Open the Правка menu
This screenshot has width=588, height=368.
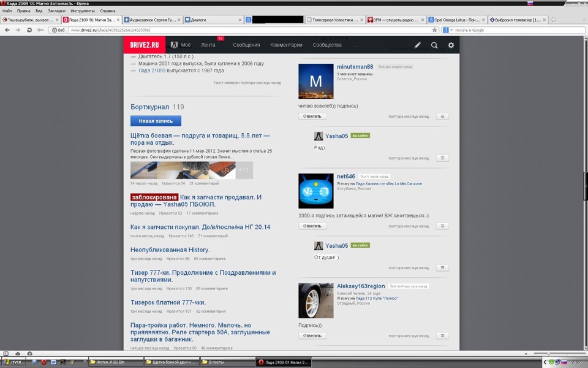coord(23,11)
